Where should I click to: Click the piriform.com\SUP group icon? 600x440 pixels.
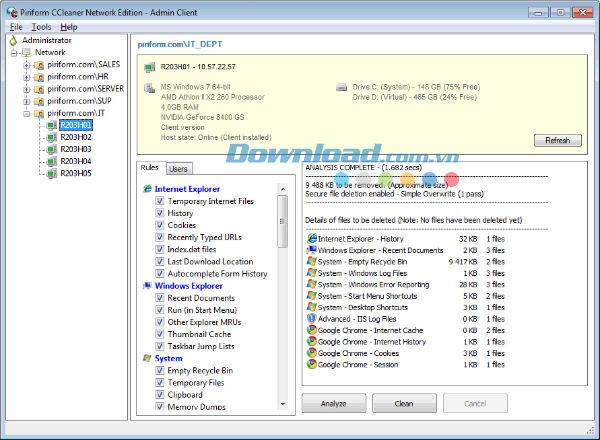39,101
